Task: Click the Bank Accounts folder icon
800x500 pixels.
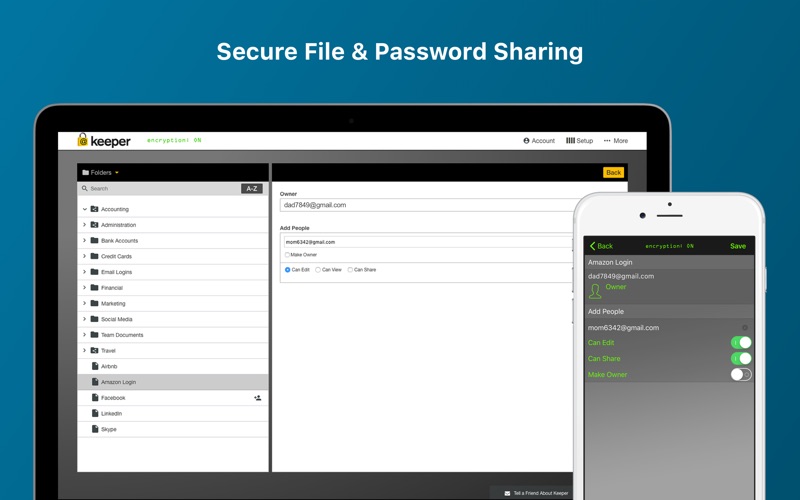Action: (x=94, y=240)
